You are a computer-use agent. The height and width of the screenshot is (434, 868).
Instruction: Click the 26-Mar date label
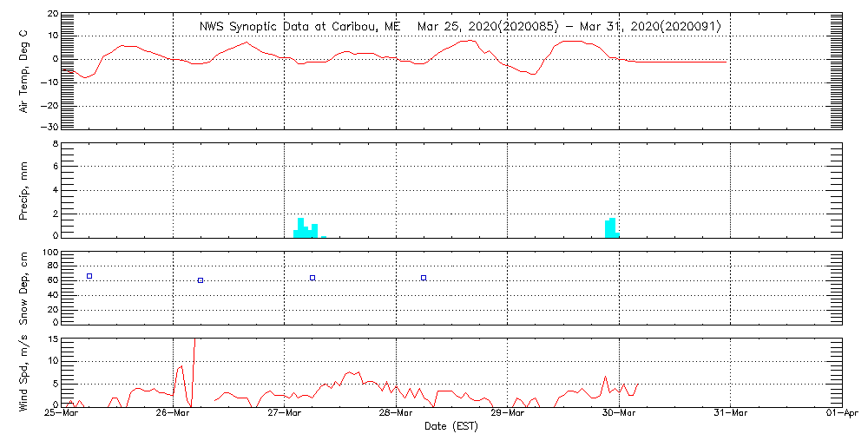173,414
